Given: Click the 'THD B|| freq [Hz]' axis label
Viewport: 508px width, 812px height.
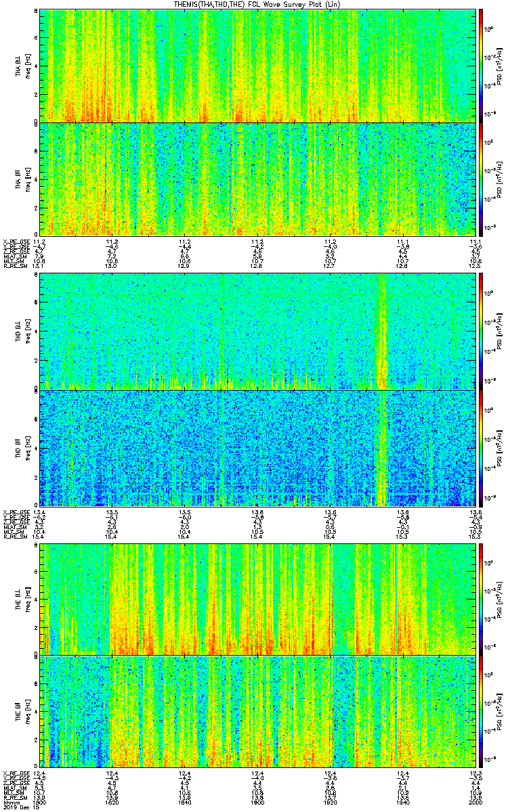Looking at the screenshot, I should (x=22, y=448).
